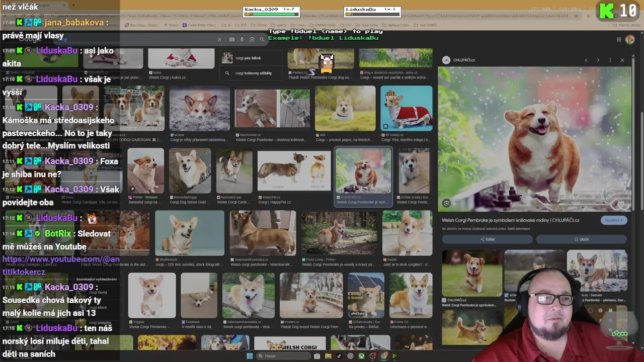
Task: Search inside image with Lens icon
Action: pos(446,203)
